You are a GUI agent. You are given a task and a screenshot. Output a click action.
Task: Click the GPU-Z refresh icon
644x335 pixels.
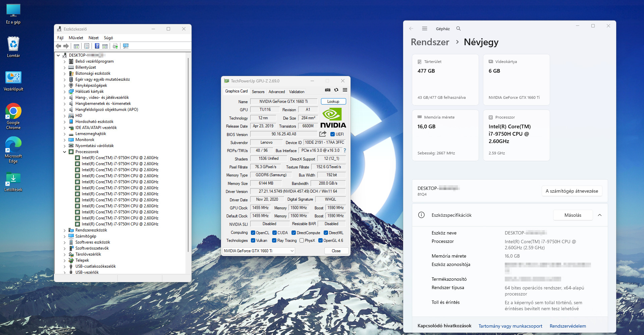(x=336, y=90)
